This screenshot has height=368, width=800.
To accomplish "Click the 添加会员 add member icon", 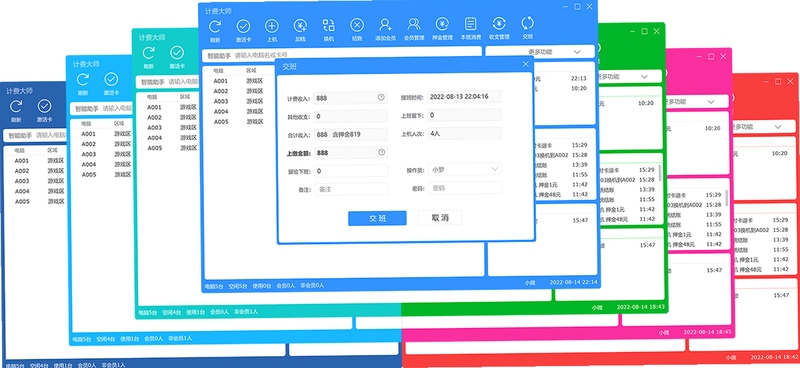I will pyautogui.click(x=385, y=24).
